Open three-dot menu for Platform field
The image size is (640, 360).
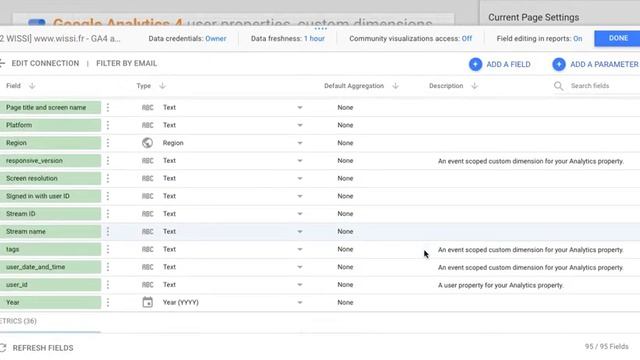pyautogui.click(x=108, y=125)
